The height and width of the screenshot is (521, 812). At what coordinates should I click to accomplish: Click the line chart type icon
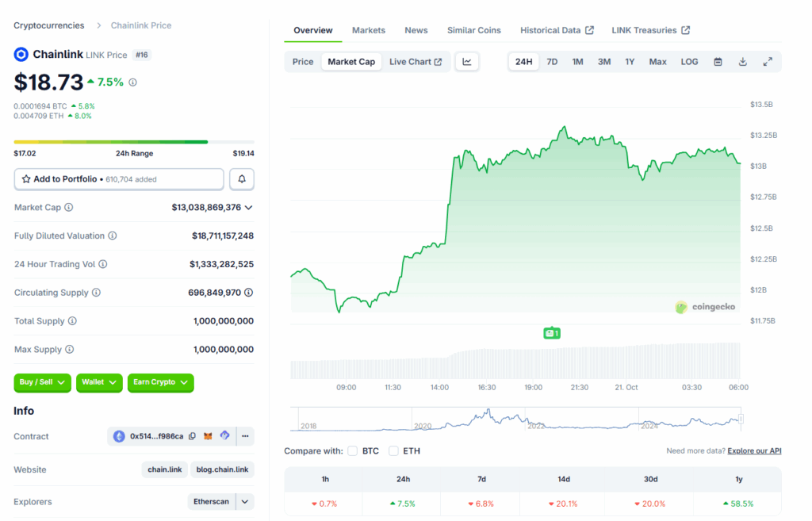[x=467, y=62]
